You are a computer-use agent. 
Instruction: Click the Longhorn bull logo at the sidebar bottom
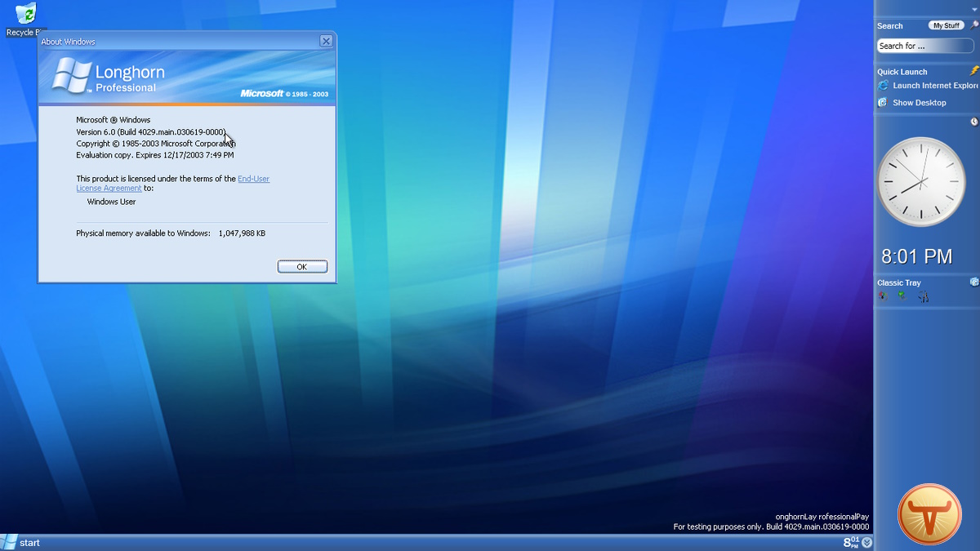pos(929,515)
